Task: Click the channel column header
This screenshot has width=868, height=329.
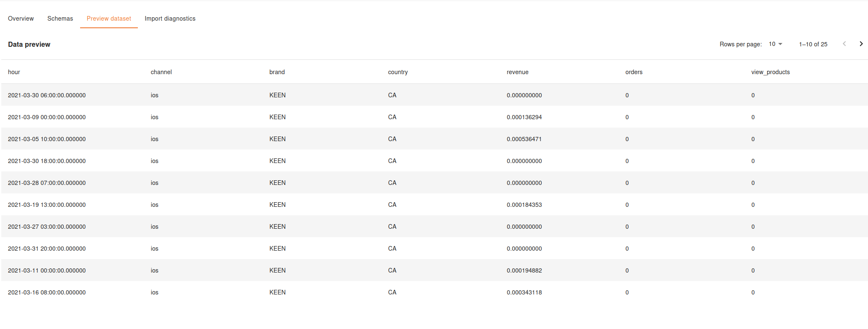Action: [161, 72]
